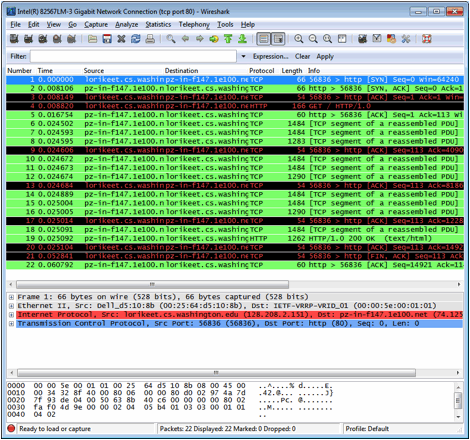Select packet 19, HTTP/1.0 200 OK

coord(235,238)
